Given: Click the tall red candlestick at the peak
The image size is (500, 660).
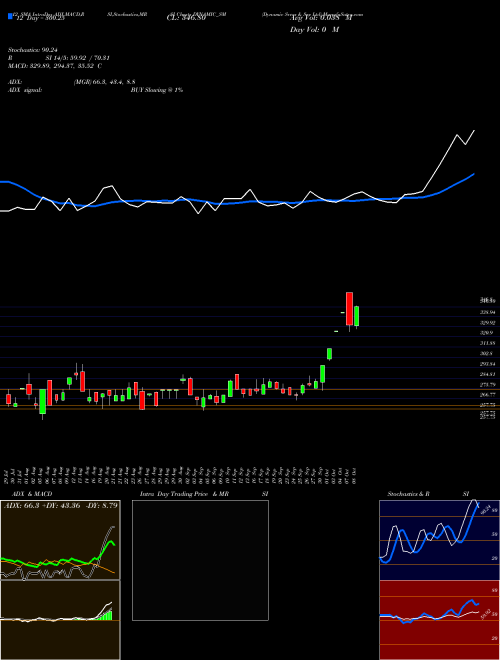Looking at the screenshot, I should point(349,309).
